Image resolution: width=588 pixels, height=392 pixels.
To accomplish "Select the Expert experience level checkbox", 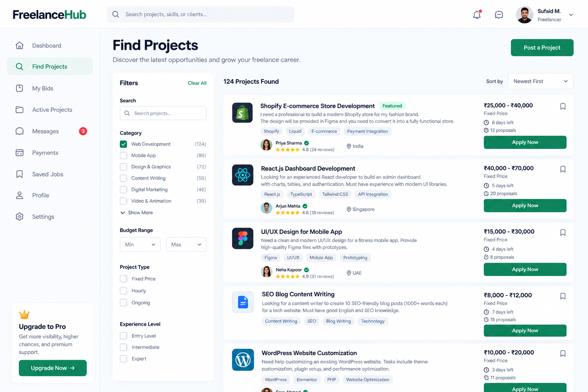I will [123, 359].
